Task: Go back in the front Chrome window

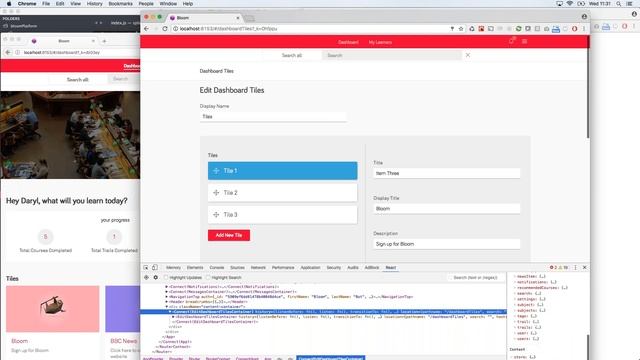Action: 147,29
